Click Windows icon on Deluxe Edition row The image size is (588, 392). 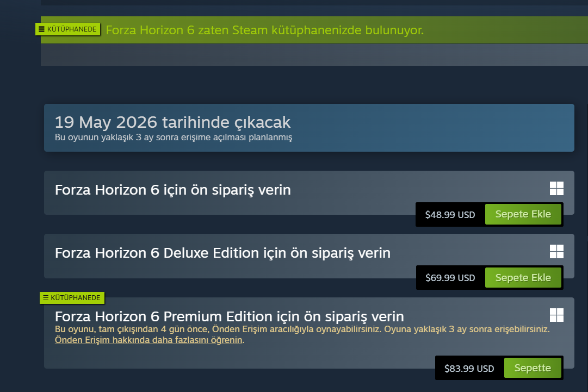[556, 251]
